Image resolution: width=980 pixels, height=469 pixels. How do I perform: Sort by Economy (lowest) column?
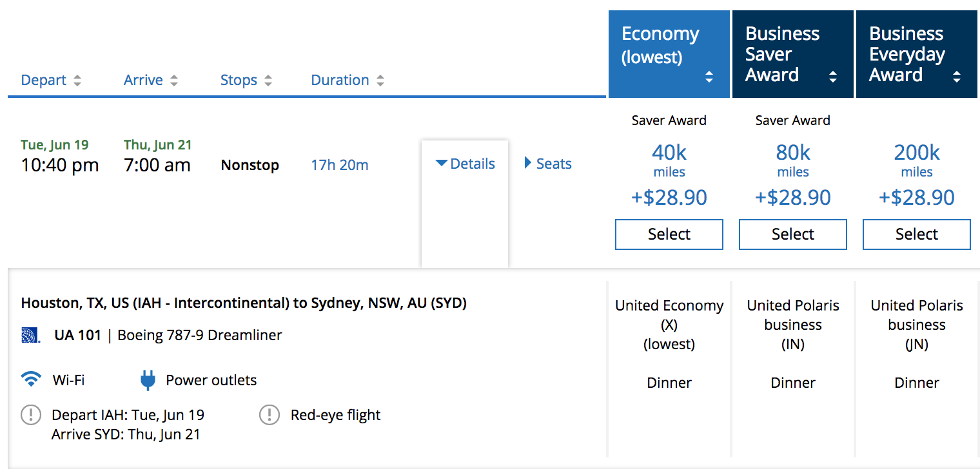(669, 54)
